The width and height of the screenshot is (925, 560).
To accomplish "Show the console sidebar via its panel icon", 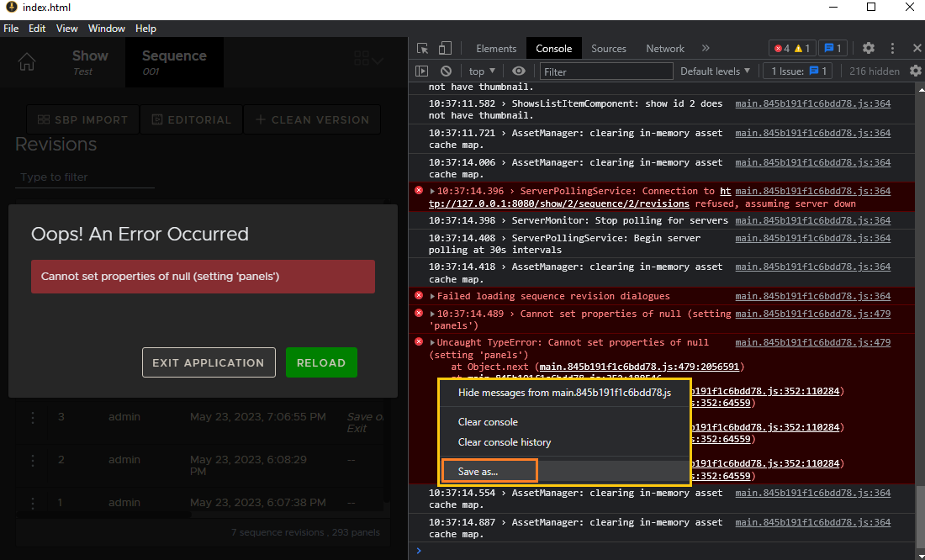I will click(421, 71).
